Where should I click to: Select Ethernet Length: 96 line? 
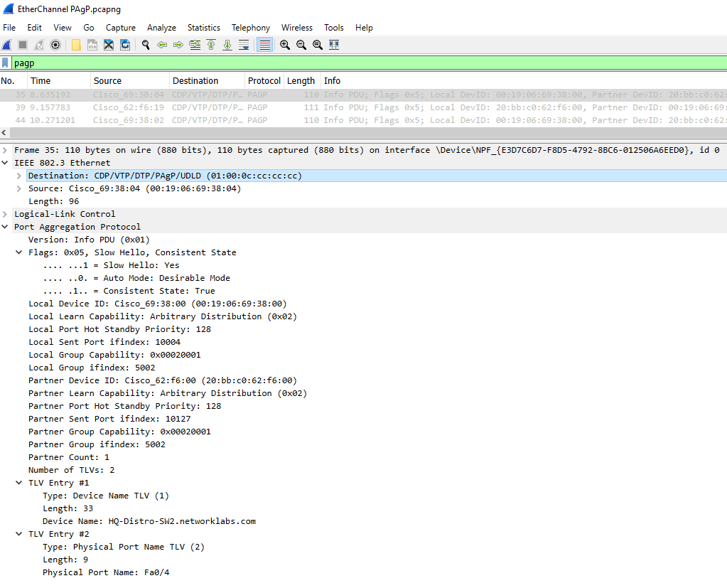tap(54, 201)
